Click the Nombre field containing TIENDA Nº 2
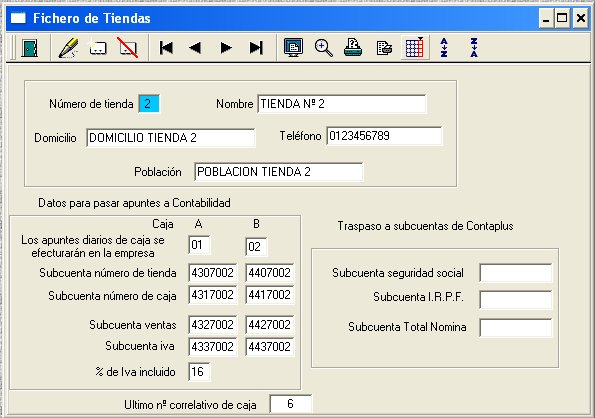Screen dimensions: 595x418 342,104
